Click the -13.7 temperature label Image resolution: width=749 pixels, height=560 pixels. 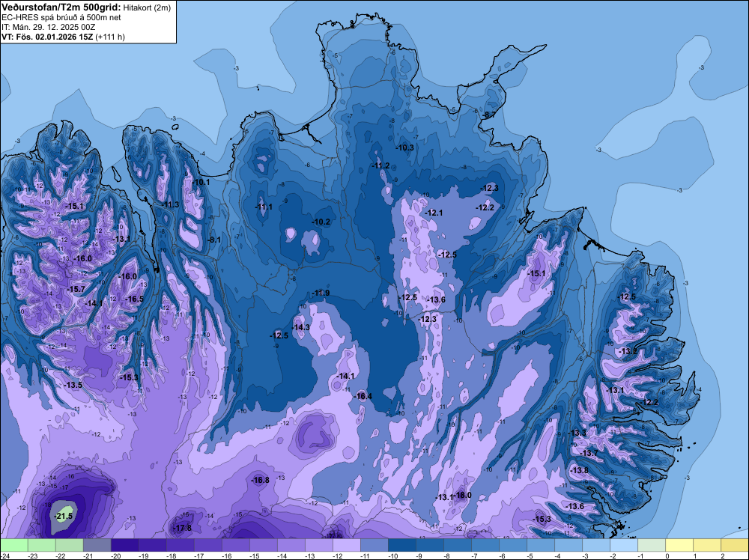(x=589, y=453)
